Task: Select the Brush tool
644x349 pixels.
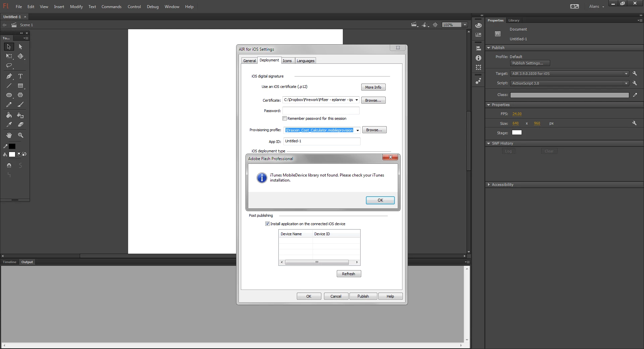Action: (20, 104)
